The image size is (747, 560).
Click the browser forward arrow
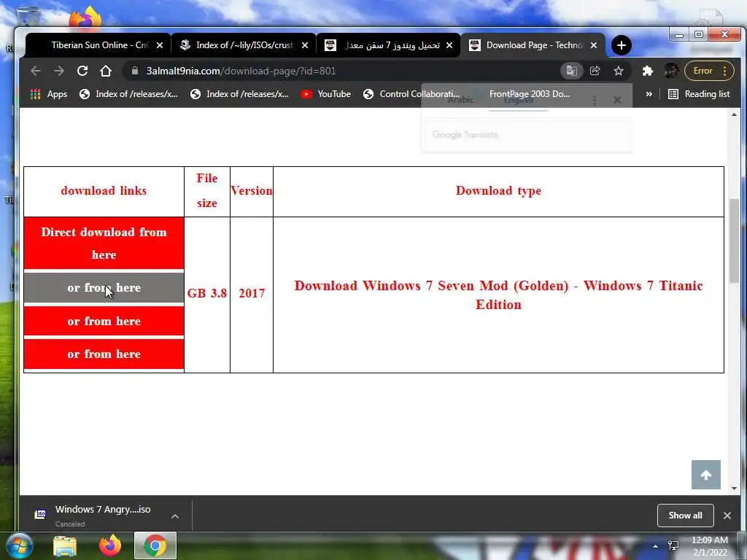pos(59,71)
